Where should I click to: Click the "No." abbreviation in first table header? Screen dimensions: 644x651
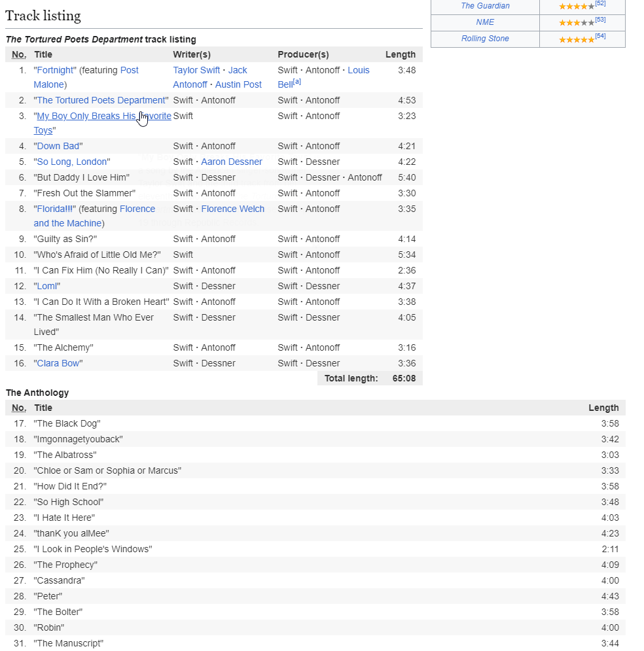pos(19,55)
